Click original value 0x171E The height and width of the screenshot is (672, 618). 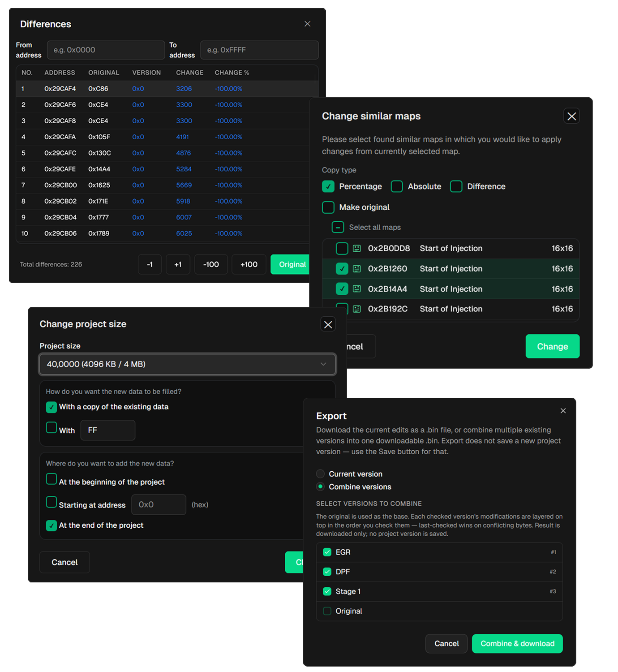(98, 201)
